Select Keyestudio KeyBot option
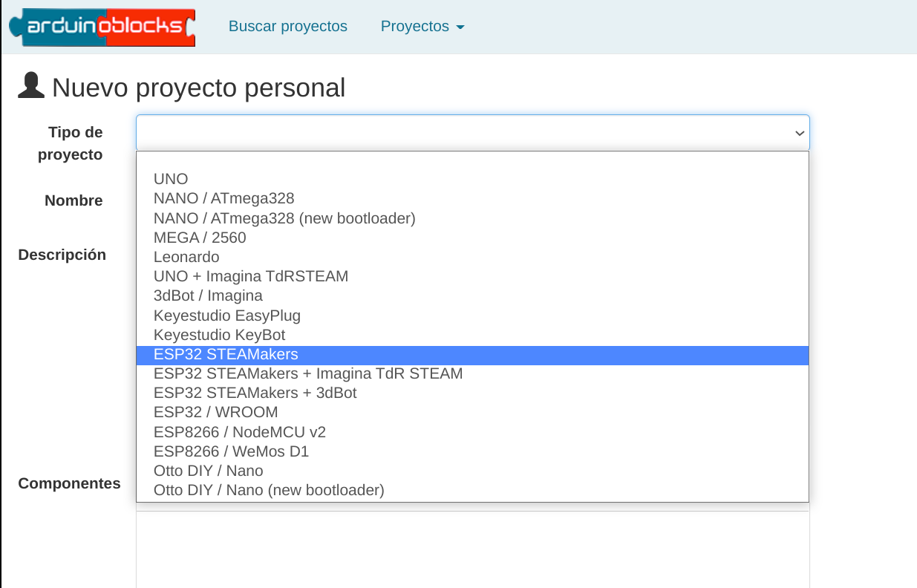This screenshot has height=588, width=917. point(472,335)
